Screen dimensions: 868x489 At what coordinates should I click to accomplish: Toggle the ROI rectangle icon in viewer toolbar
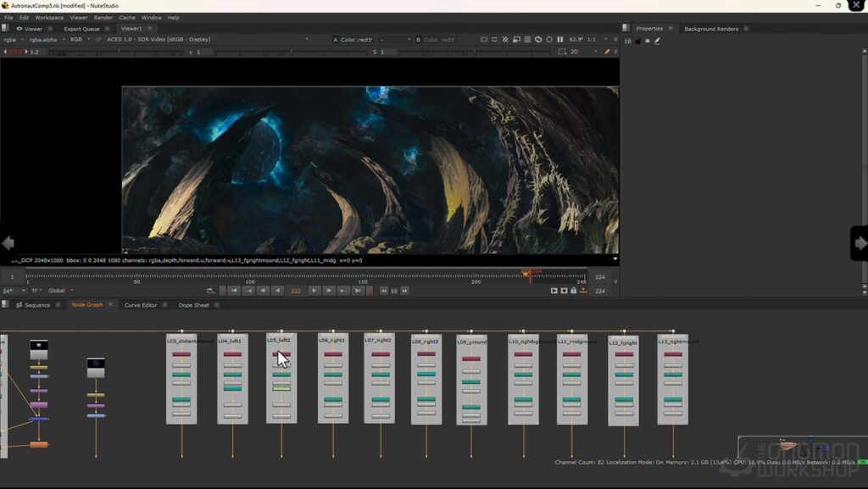click(494, 40)
